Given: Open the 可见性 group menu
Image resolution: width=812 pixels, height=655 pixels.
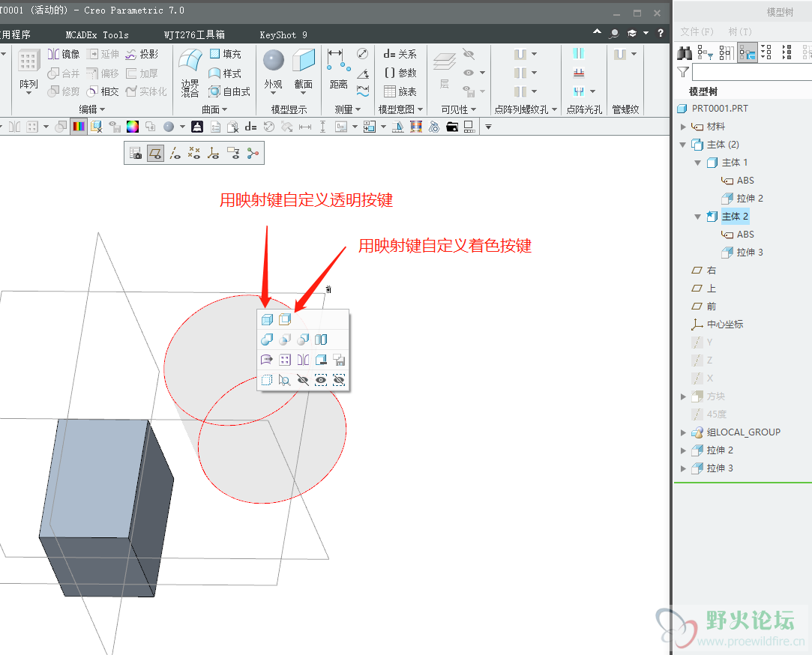Looking at the screenshot, I should [x=459, y=109].
